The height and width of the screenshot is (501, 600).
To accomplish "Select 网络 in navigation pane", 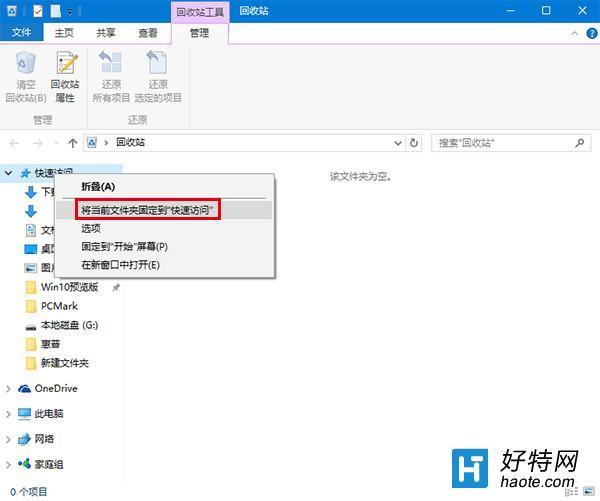I will coord(36,439).
